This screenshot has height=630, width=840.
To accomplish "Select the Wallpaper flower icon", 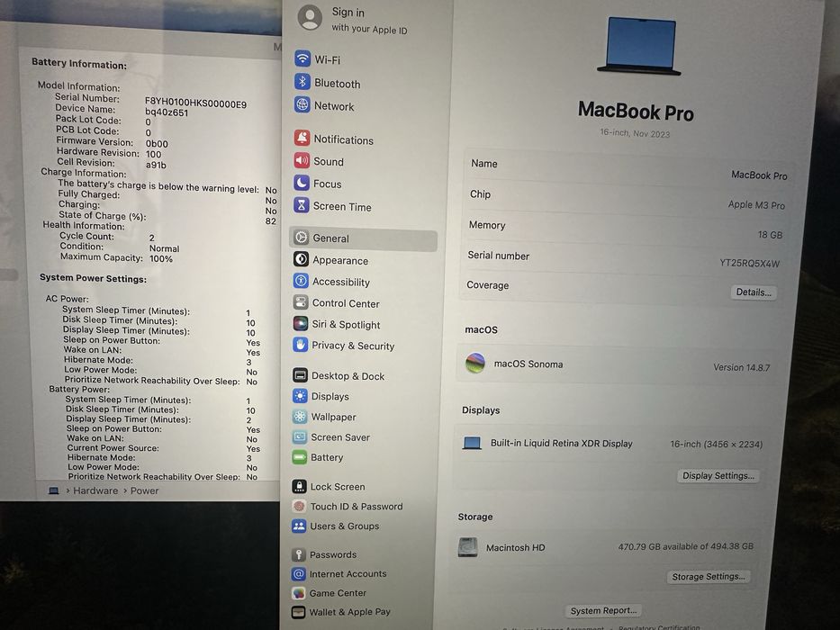I will (300, 416).
